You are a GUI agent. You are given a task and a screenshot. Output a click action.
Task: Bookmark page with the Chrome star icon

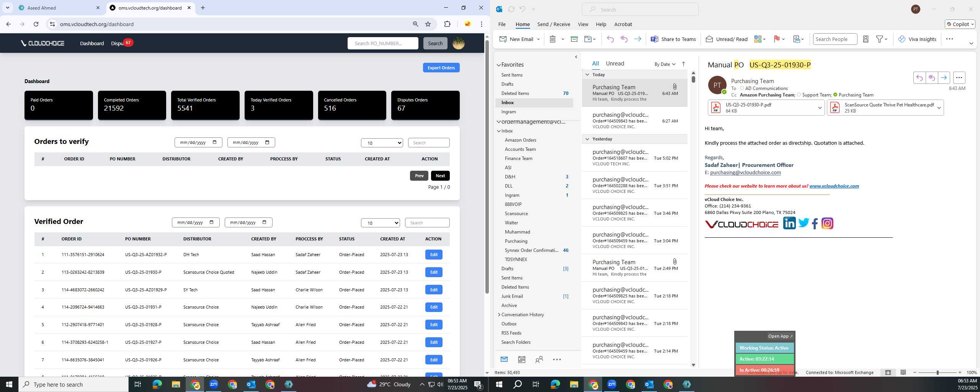[x=428, y=24]
